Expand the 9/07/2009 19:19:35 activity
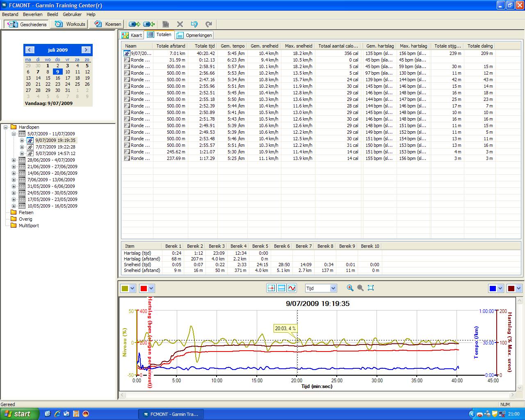The width and height of the screenshot is (525, 420). point(22,140)
